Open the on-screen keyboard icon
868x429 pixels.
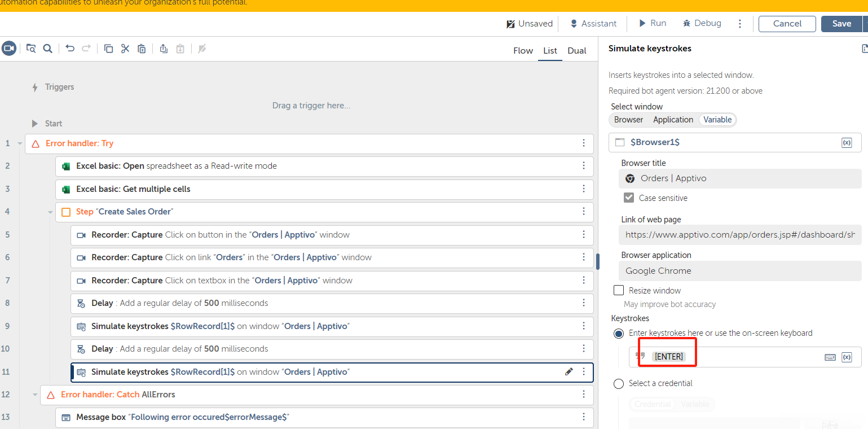click(x=830, y=357)
